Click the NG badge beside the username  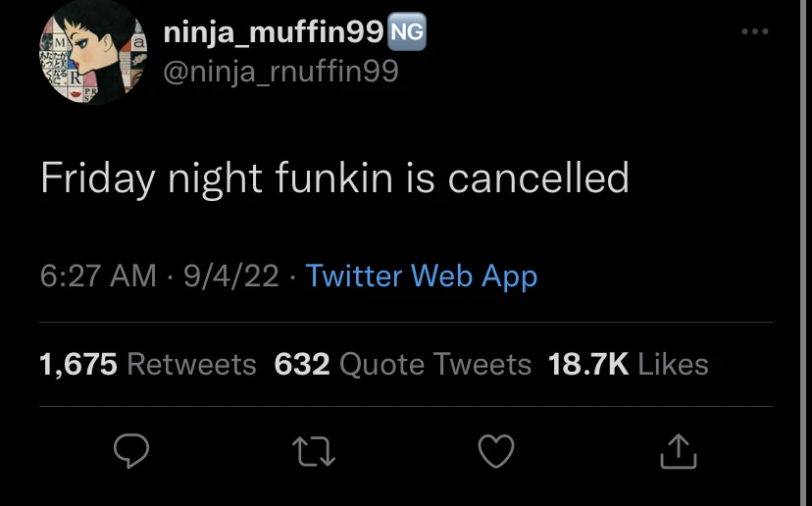(x=407, y=32)
